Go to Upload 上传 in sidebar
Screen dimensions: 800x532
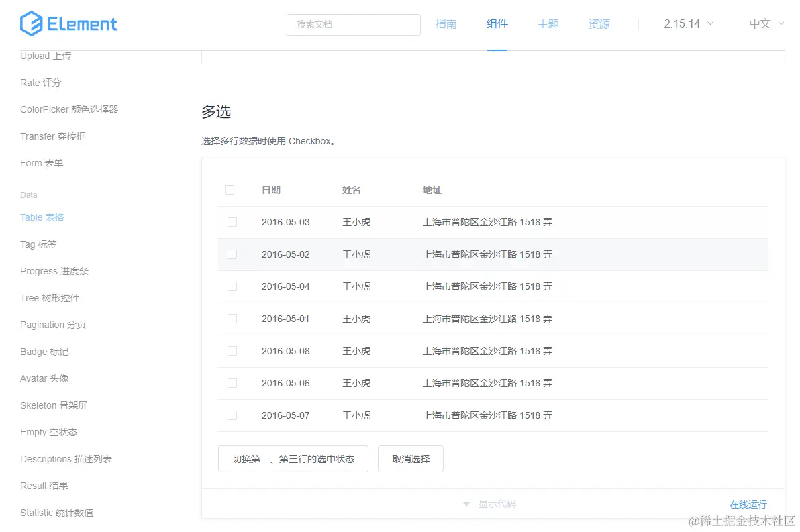pos(46,56)
